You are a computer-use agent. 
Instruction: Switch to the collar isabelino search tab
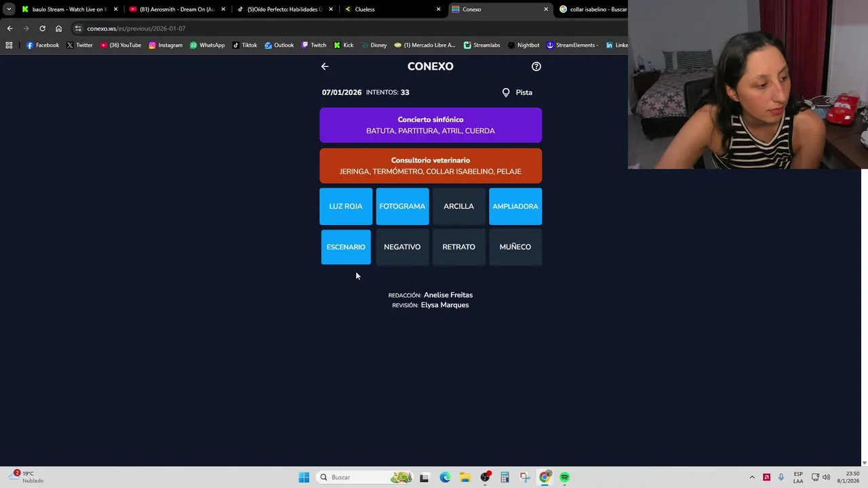click(593, 9)
